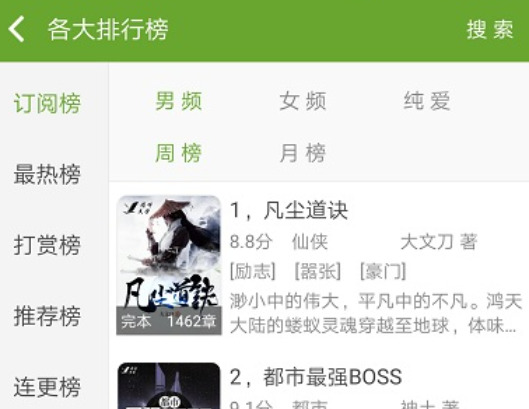Image resolution: width=529 pixels, height=409 pixels.
Task: Switch to 最热榜 ranking
Action: click(x=47, y=174)
